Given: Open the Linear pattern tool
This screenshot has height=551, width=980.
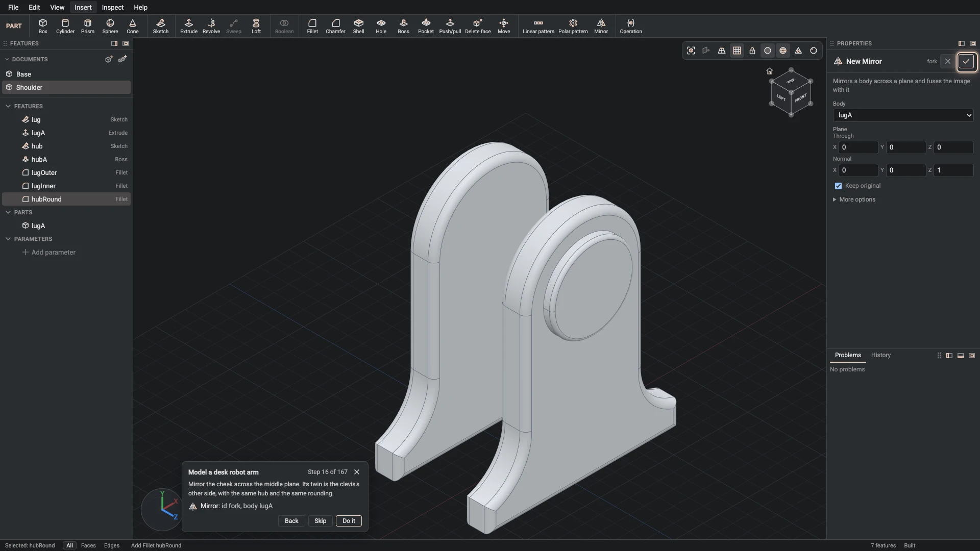Looking at the screenshot, I should (x=538, y=26).
